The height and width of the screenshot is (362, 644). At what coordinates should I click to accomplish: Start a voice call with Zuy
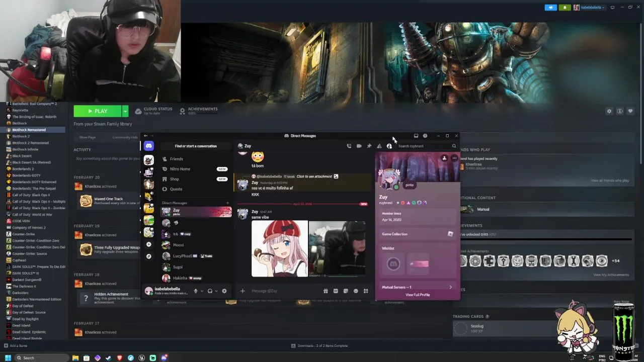pyautogui.click(x=349, y=146)
